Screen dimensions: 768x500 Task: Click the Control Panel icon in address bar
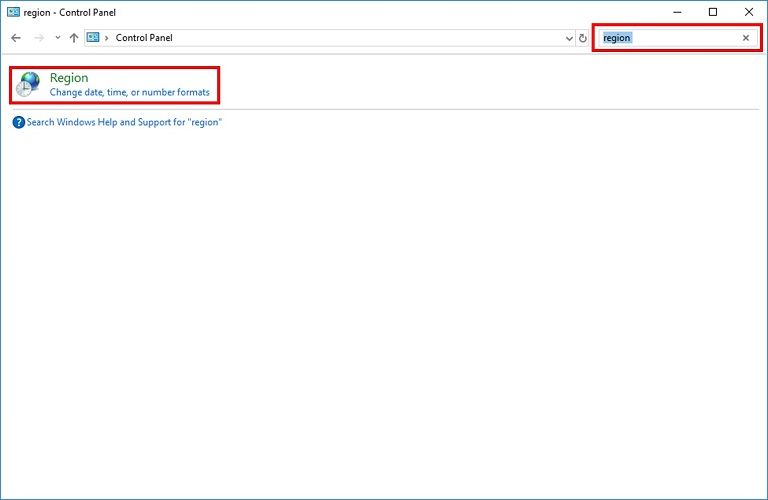coord(93,38)
